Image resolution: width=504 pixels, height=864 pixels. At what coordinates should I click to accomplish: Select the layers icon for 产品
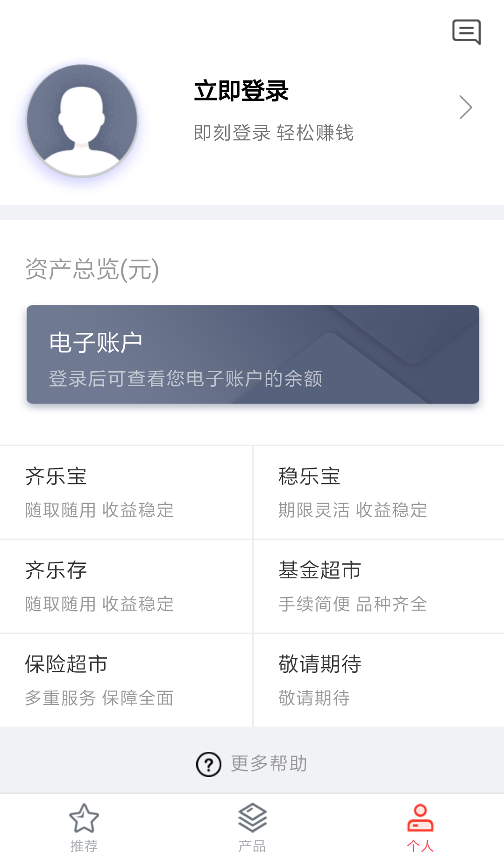pos(252,818)
